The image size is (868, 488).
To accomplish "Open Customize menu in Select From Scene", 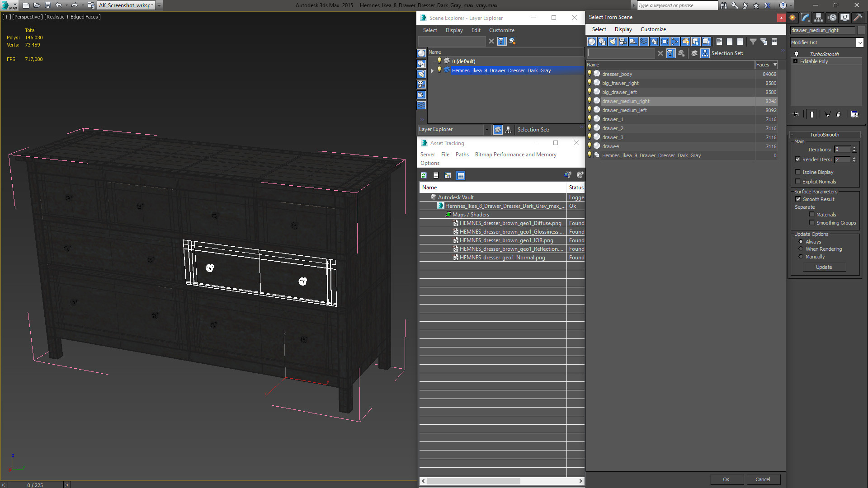I will click(653, 29).
